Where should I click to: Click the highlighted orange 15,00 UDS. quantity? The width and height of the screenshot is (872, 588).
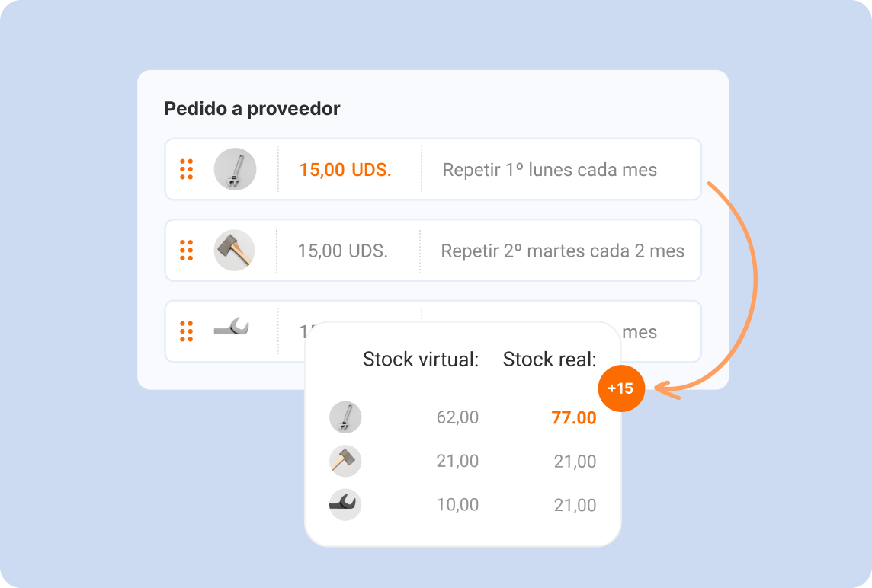pos(345,170)
